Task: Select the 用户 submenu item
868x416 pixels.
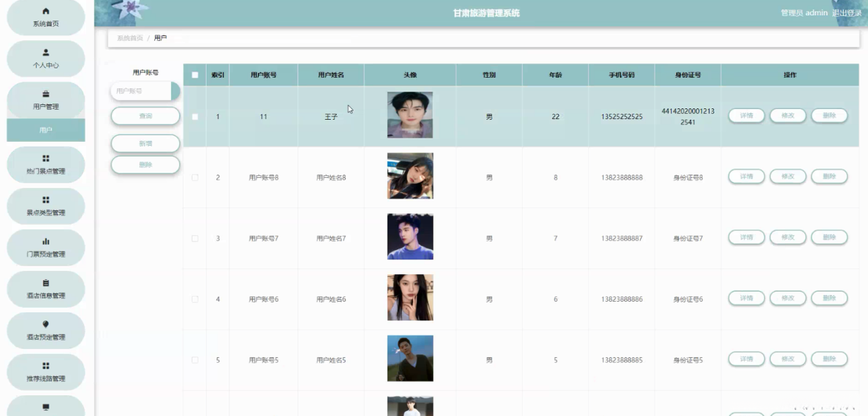Action: 45,130
